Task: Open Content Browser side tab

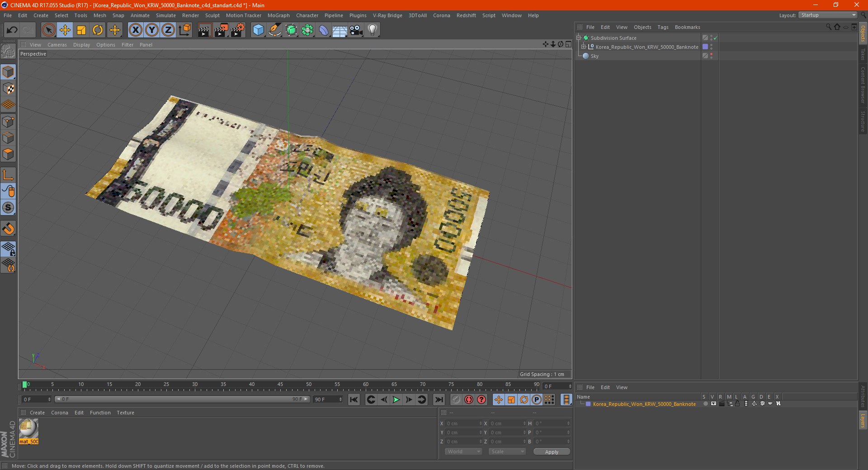Action: click(x=863, y=85)
